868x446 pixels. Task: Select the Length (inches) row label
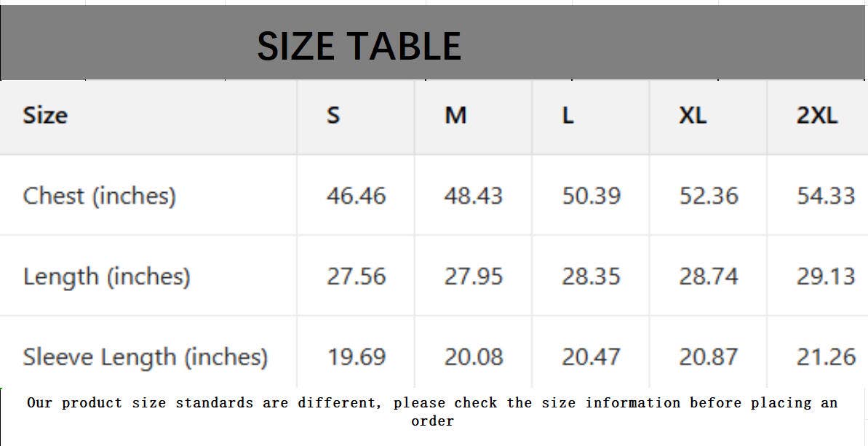coord(106,276)
